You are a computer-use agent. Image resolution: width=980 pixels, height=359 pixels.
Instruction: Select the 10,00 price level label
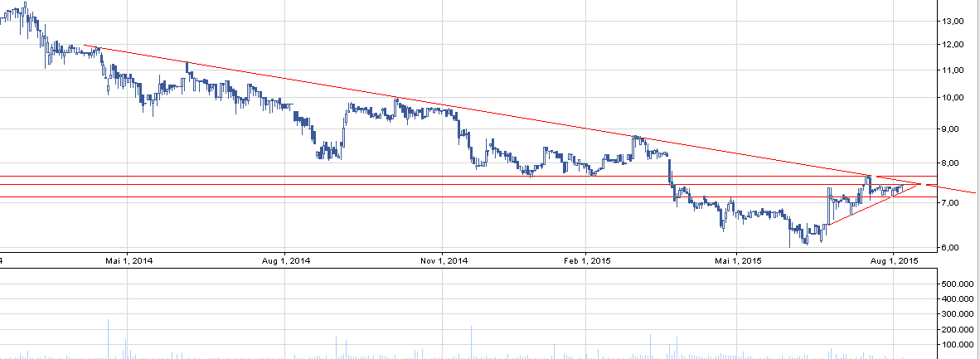(945, 98)
